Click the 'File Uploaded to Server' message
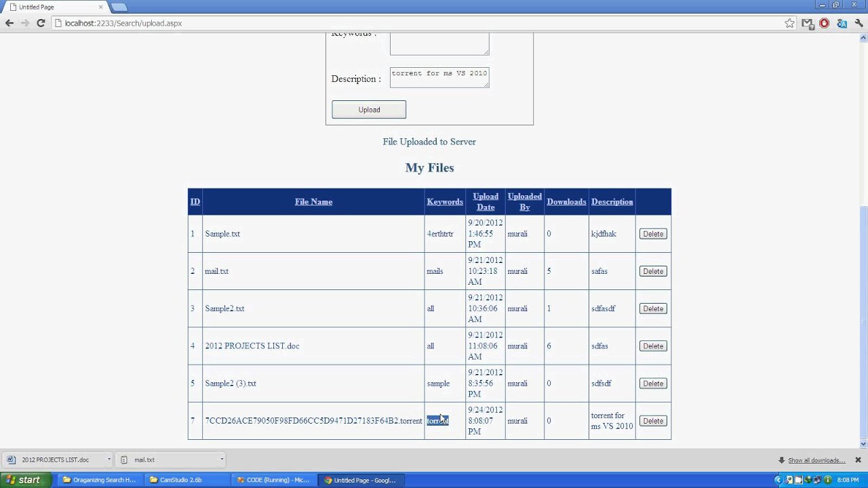Viewport: 868px width, 488px height. pos(429,142)
